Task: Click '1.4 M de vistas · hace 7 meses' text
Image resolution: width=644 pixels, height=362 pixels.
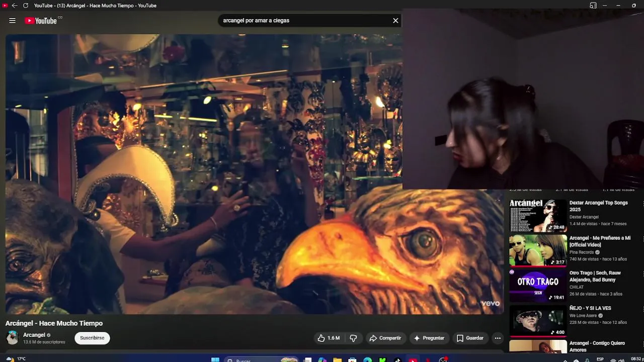Action: tap(598, 224)
